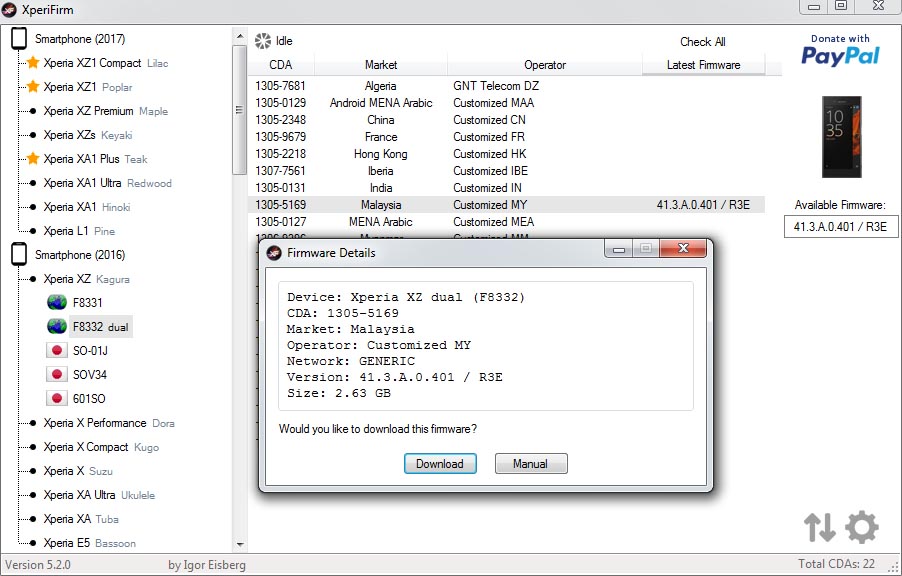Viewport: 902px width, 576px height.
Task: Select the China Customized CN row
Action: point(506,120)
